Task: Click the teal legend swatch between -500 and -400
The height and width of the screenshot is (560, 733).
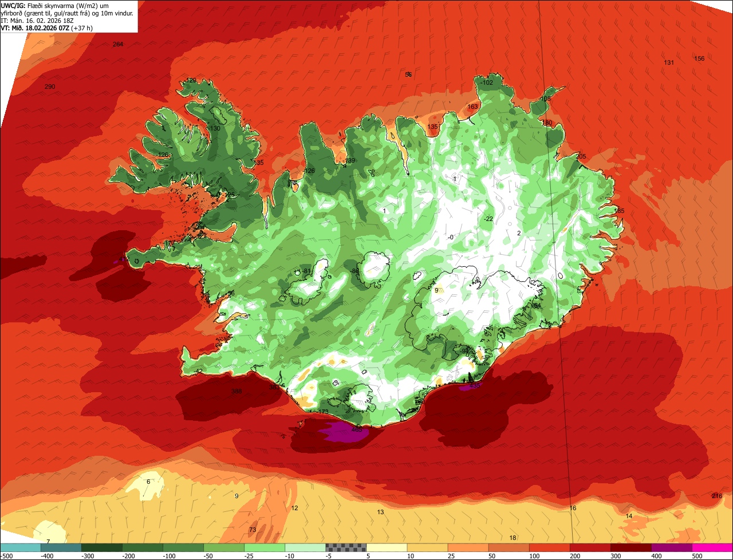Action: click(20, 547)
